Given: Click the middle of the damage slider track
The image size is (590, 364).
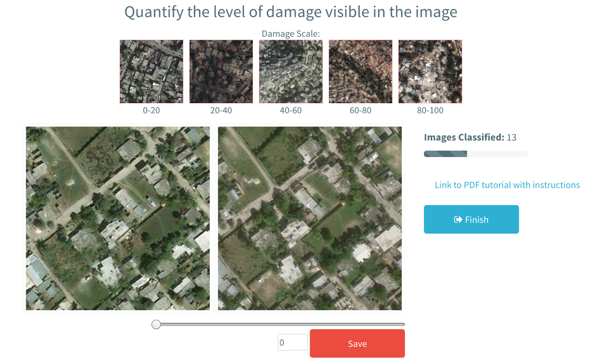Looking at the screenshot, I should 280,324.
